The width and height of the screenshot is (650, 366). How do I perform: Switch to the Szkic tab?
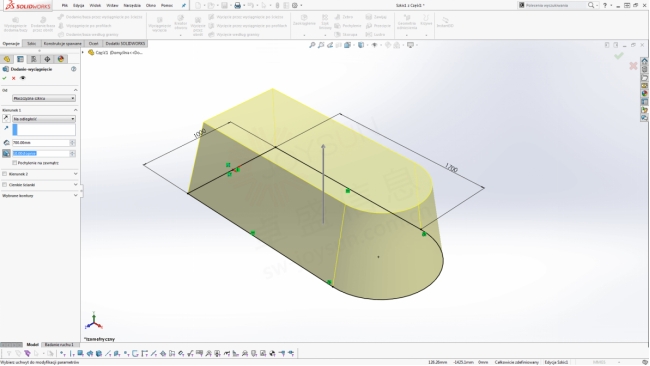tap(32, 44)
